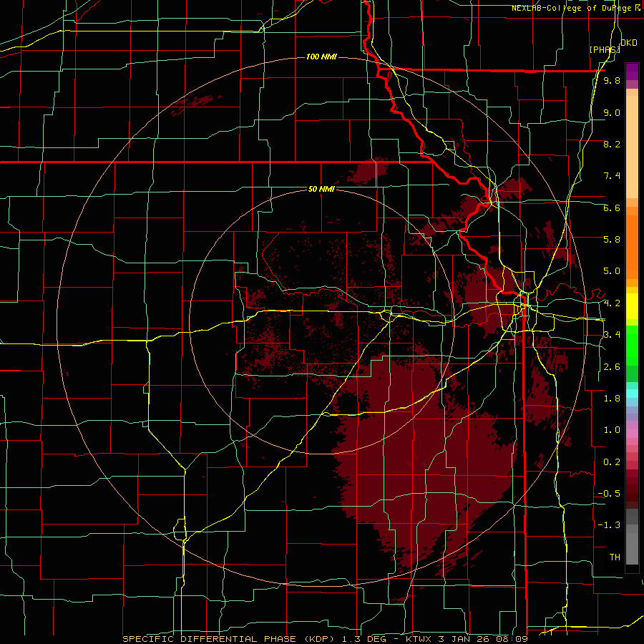Viewport: 644px width, 644px height.
Task: Click the 9.0 value on color scale
Action: click(612, 112)
